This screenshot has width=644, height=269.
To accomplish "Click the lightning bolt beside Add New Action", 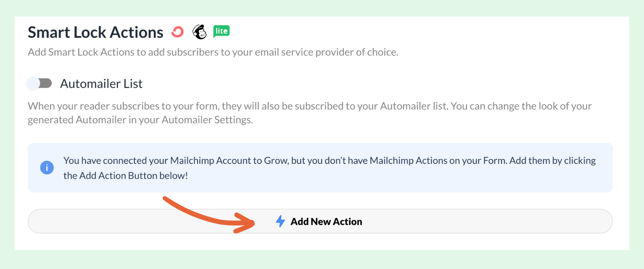I will (x=281, y=221).
